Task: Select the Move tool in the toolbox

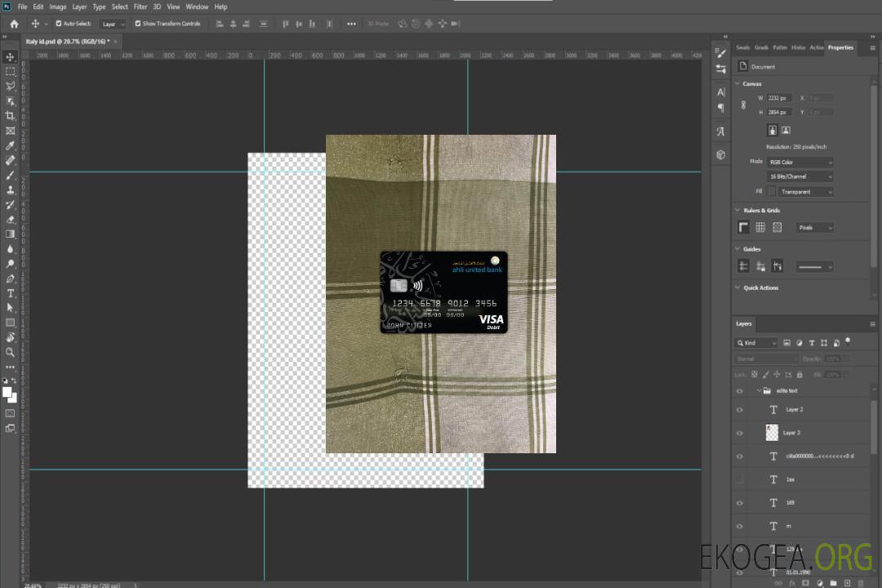Action: click(10, 57)
